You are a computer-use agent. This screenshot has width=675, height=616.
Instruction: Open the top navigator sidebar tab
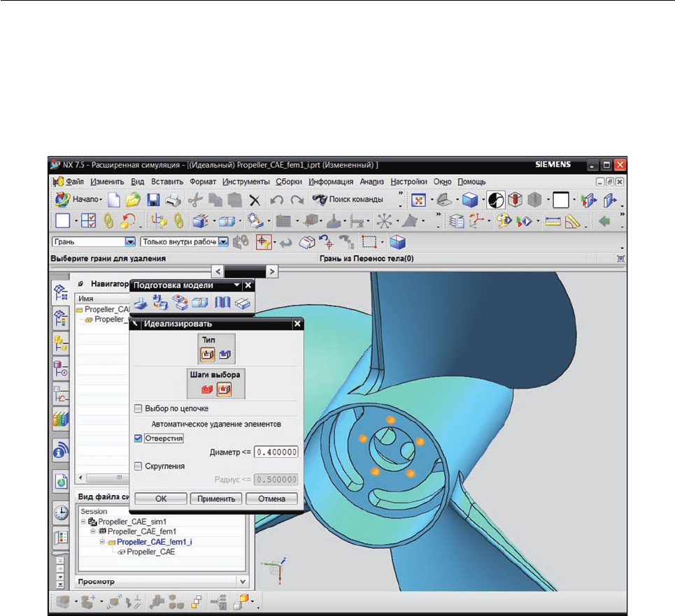coord(61,292)
